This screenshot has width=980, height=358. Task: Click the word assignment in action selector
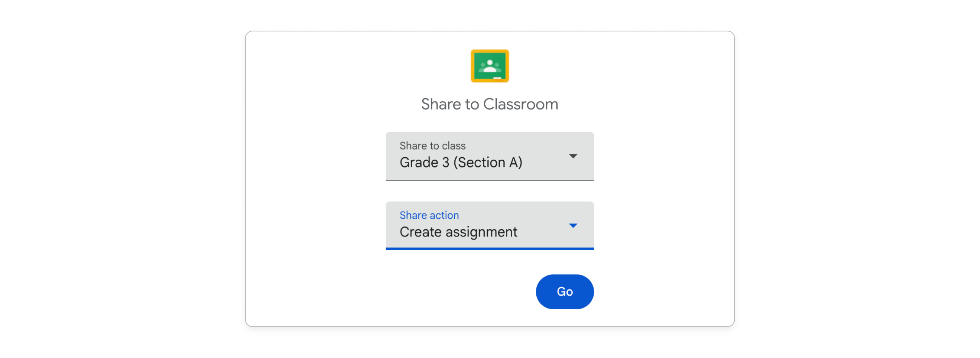pos(481,232)
